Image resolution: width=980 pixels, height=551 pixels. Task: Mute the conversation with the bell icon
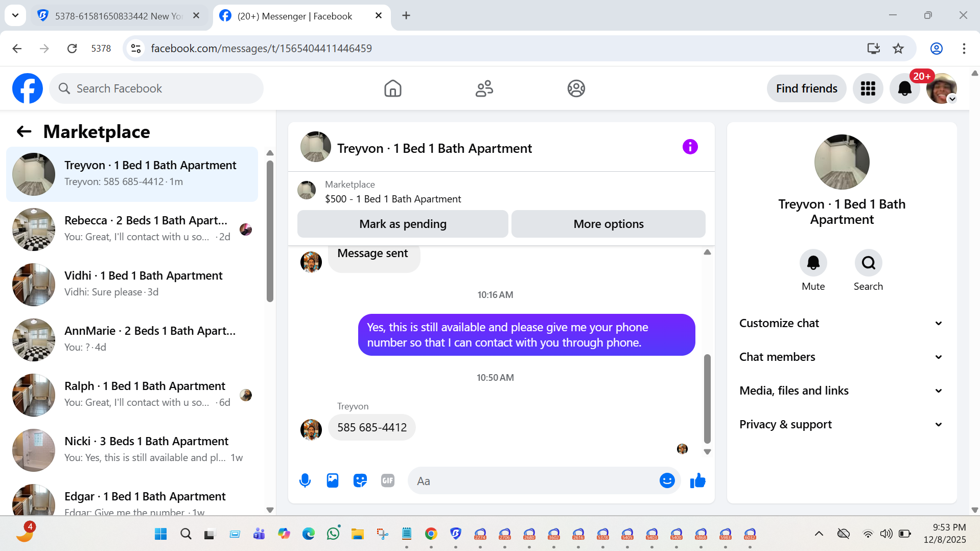(813, 263)
